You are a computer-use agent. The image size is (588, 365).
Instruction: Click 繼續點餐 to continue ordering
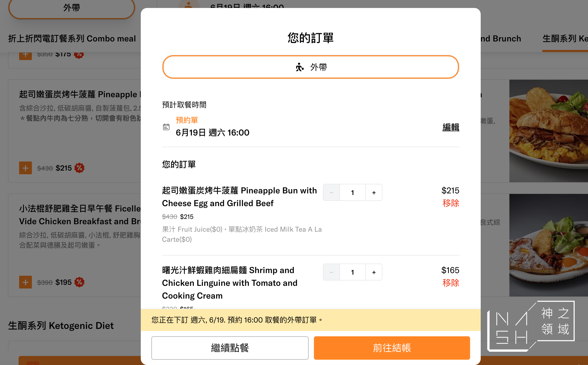point(230,348)
